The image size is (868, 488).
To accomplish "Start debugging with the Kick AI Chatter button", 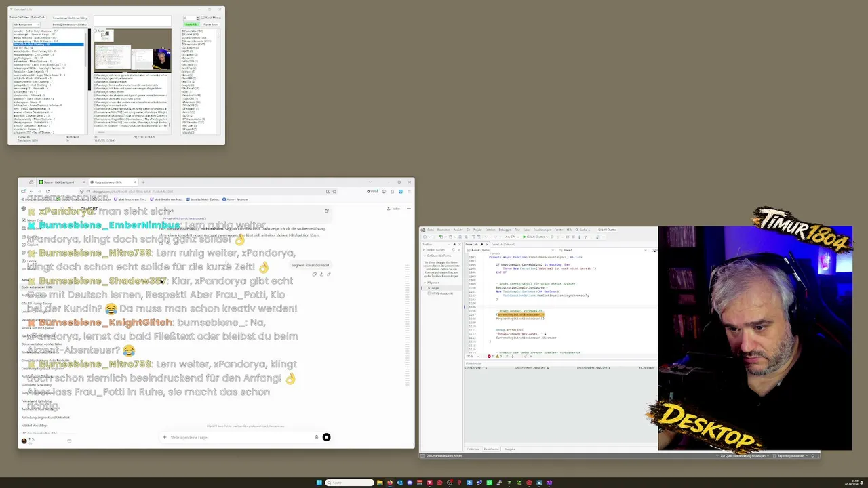I will coord(535,237).
